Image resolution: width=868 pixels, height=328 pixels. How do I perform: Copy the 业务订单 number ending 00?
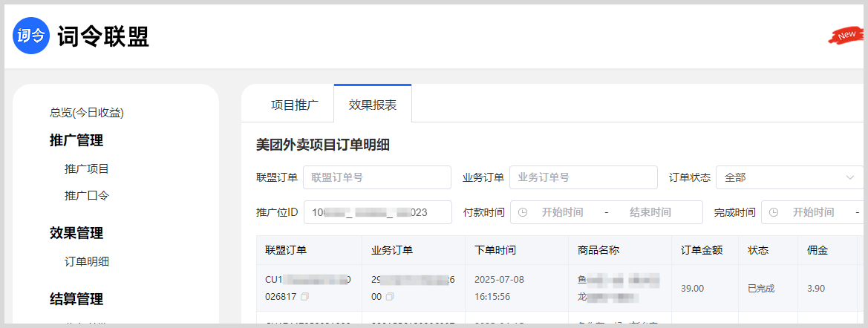pos(390,297)
